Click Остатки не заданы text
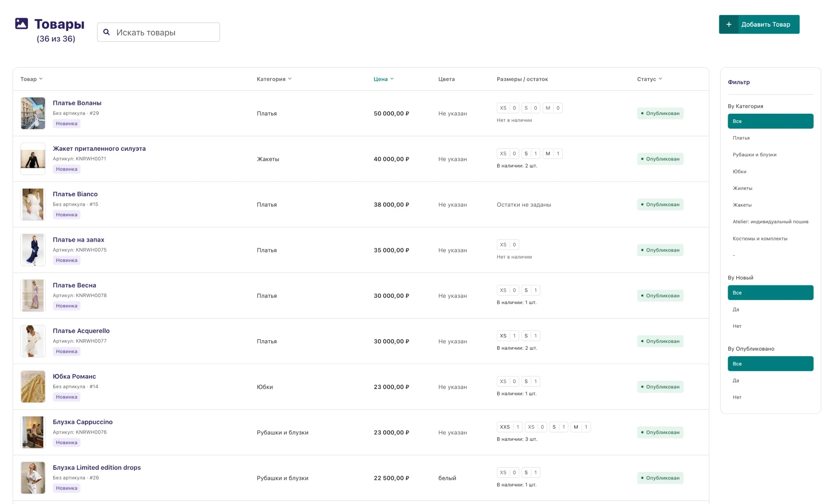Screen dimensions: 833x504 [524, 205]
